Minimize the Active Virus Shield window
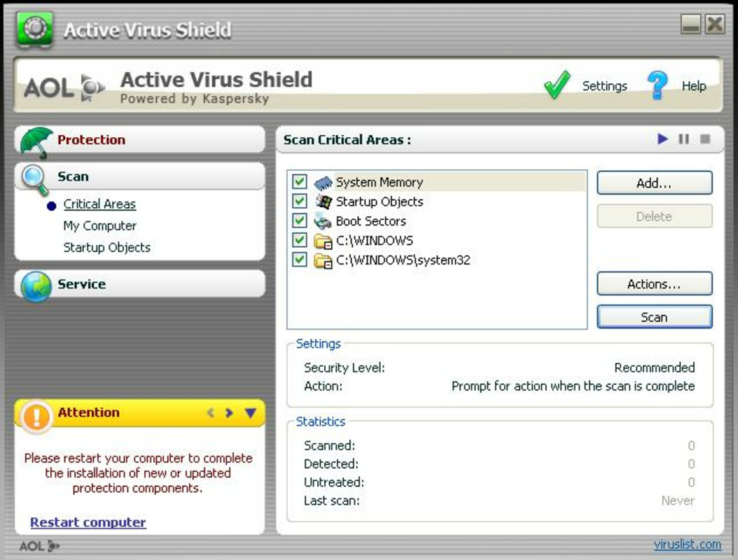This screenshot has height=560, width=738. point(690,24)
